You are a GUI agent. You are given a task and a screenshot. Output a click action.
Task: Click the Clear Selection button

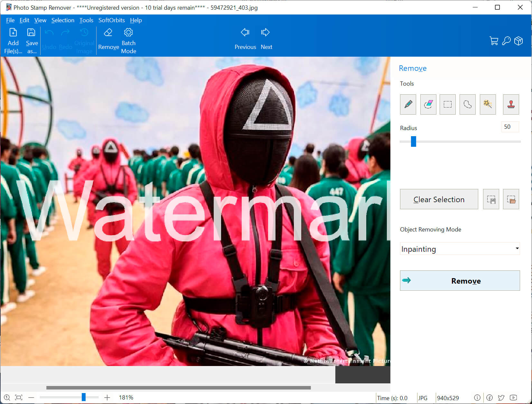point(439,199)
